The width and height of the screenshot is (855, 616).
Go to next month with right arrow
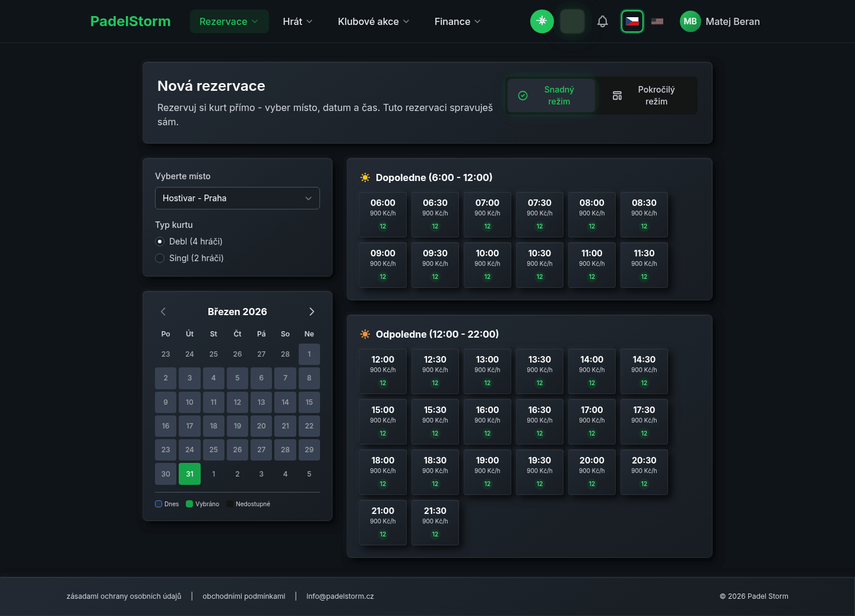click(x=312, y=312)
